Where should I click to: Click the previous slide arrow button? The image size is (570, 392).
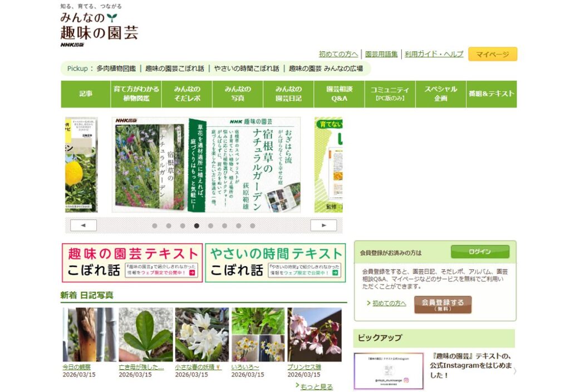click(83, 226)
